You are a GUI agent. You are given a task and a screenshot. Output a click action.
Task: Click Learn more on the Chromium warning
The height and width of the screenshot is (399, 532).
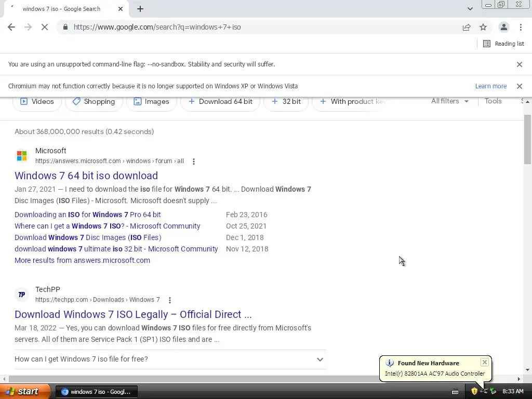(x=490, y=86)
